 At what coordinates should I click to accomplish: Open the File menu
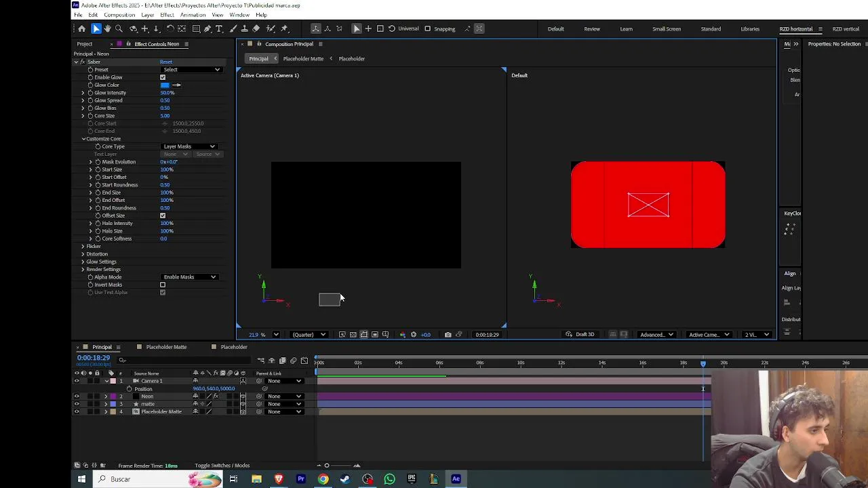(x=78, y=15)
